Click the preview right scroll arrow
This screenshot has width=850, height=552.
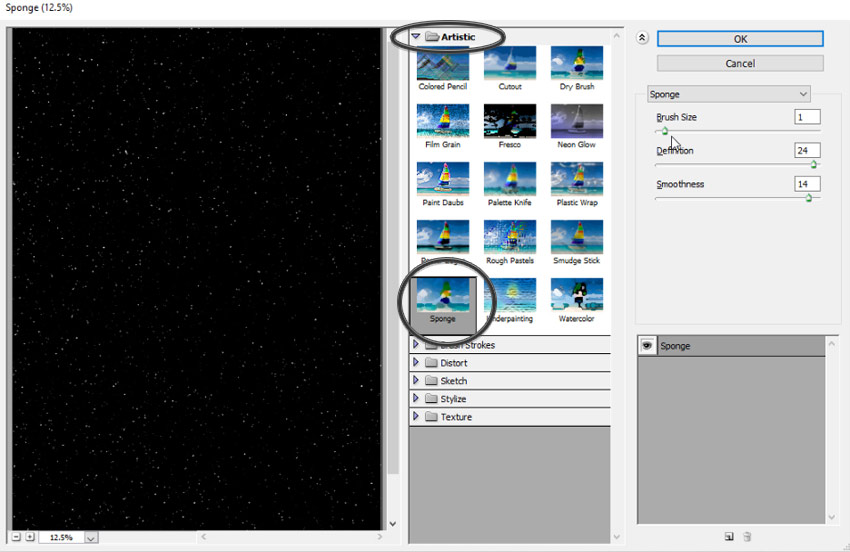[379, 537]
